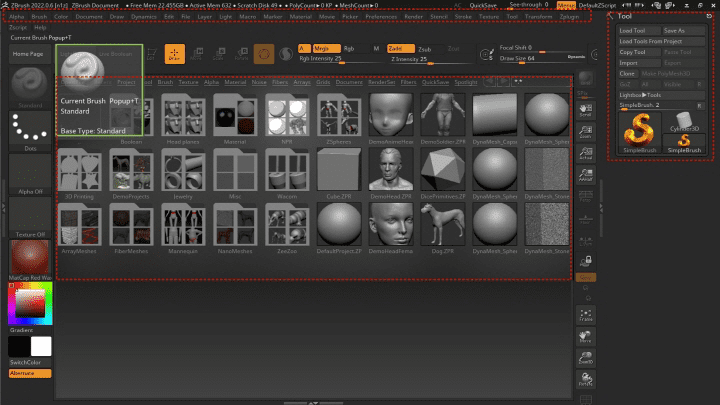Open the Brush palette in top menu bar
Image resolution: width=720 pixels, height=405 pixels.
tap(39, 17)
